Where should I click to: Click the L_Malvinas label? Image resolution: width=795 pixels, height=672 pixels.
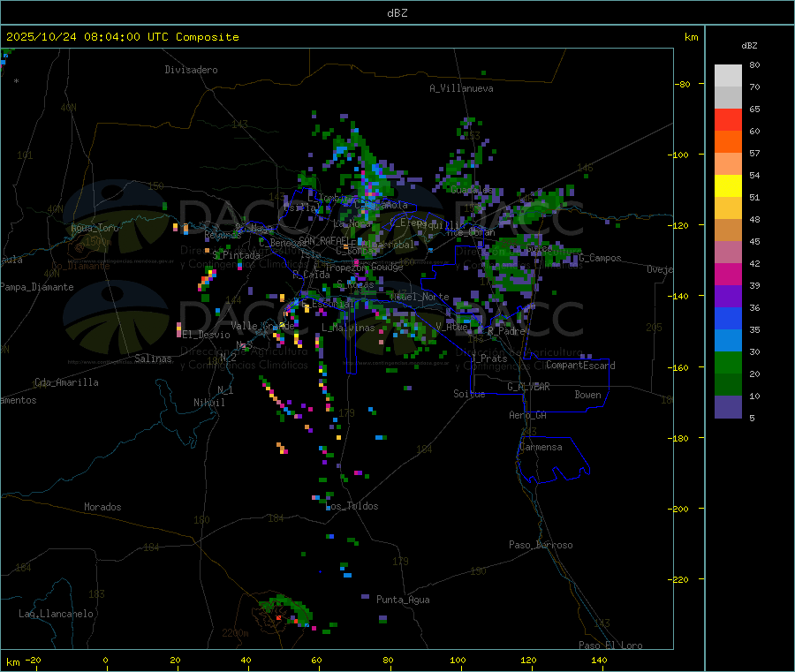pos(348,328)
